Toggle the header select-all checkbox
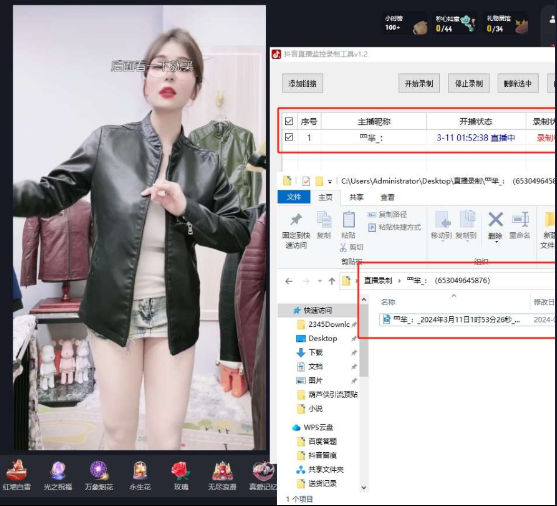 [x=289, y=122]
